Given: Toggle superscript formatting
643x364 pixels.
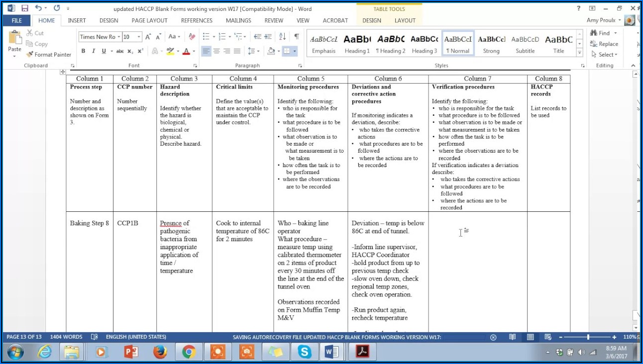Looking at the screenshot, I should point(140,51).
